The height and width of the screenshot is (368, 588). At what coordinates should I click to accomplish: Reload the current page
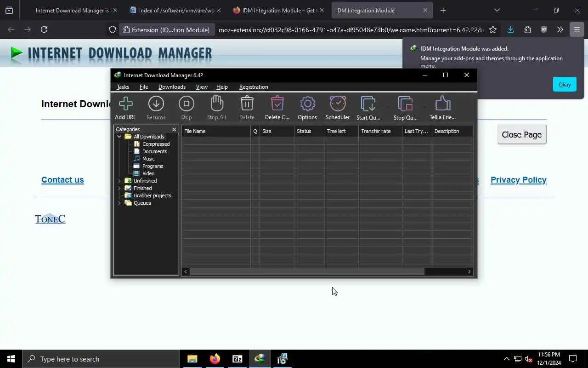pyautogui.click(x=44, y=29)
